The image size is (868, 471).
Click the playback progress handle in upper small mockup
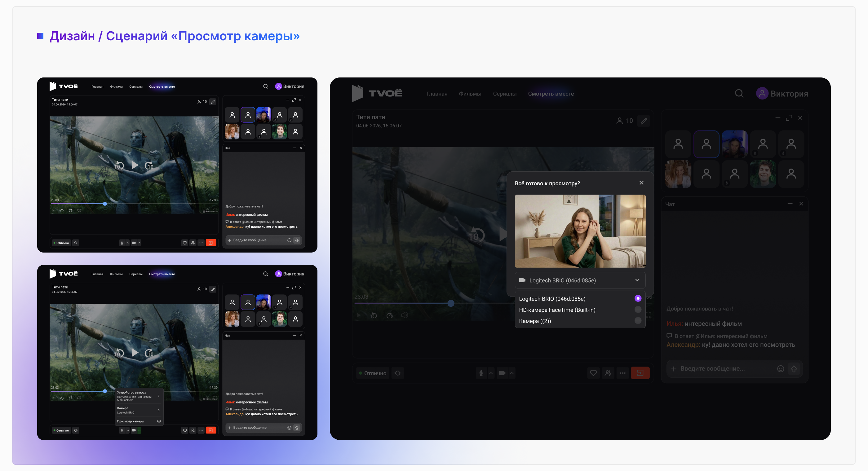tap(105, 204)
